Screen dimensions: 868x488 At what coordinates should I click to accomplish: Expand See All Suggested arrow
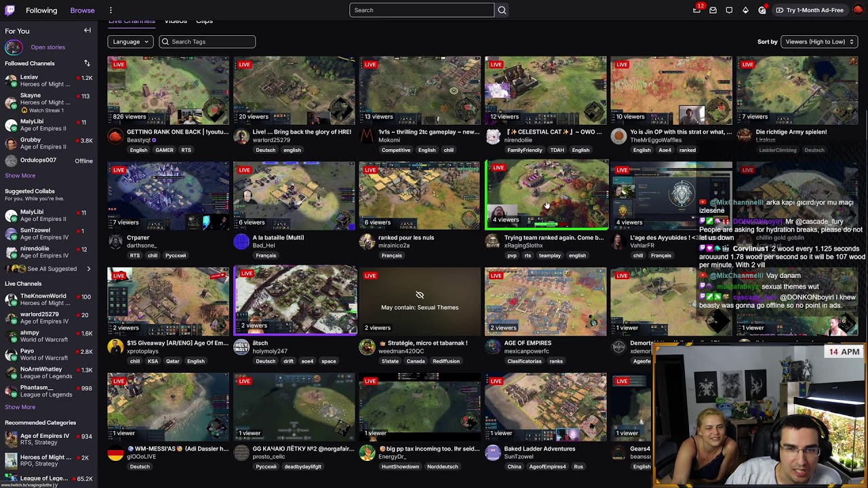point(88,269)
